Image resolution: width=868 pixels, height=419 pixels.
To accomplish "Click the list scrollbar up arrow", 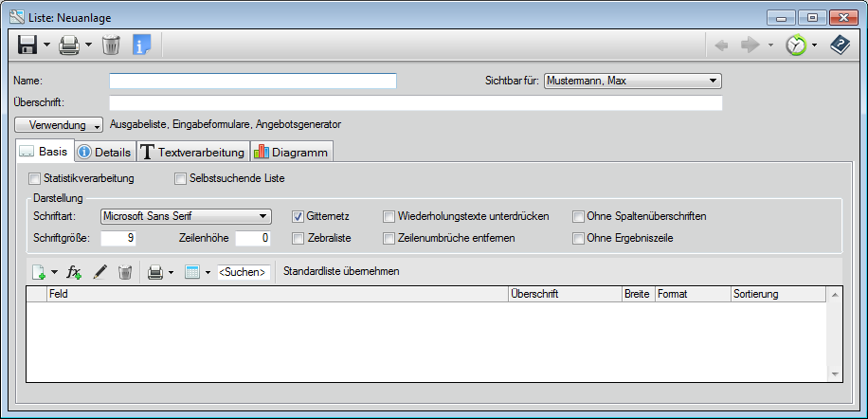I will click(835, 294).
